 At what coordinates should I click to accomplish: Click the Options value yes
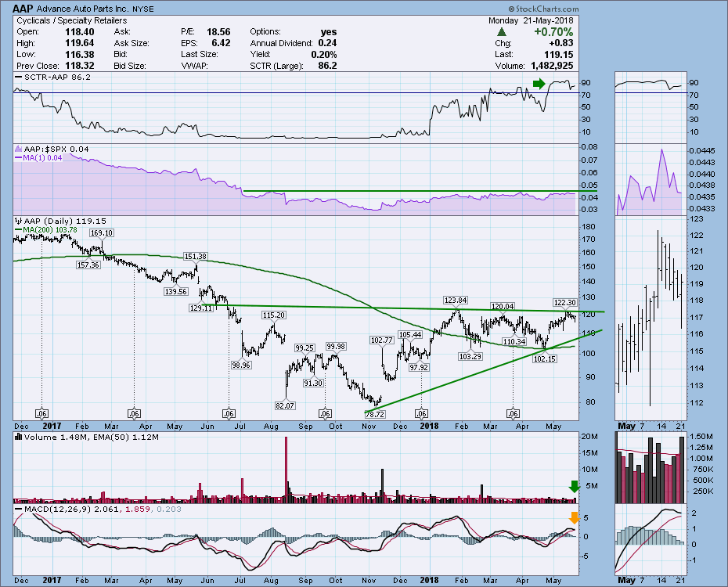[x=329, y=31]
